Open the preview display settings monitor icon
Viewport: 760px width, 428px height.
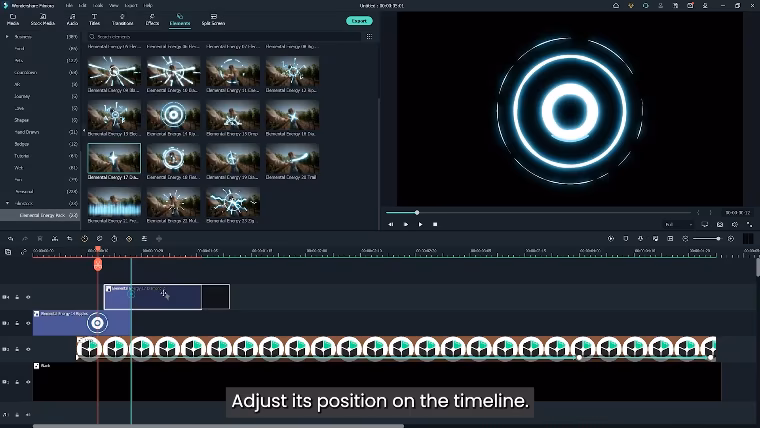coord(705,224)
